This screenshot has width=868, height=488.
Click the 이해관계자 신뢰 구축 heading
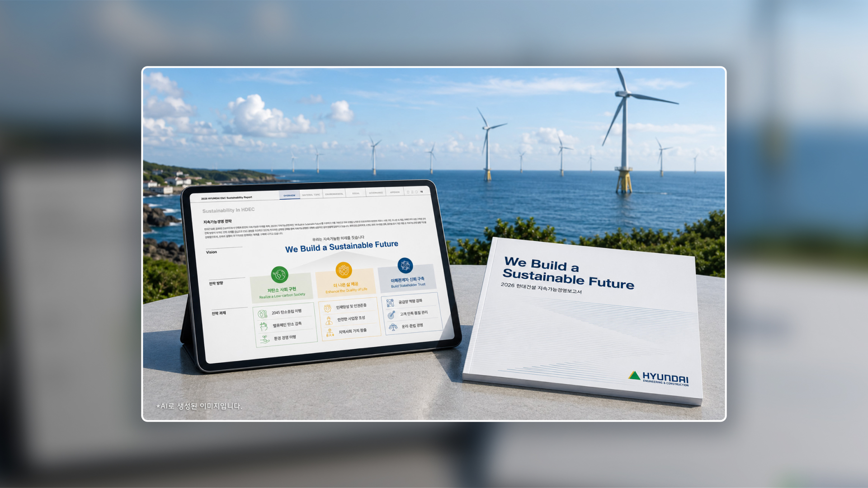click(407, 280)
